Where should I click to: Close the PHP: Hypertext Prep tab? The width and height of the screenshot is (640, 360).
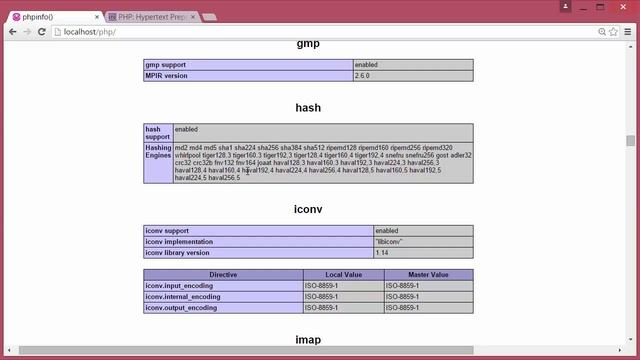tap(193, 17)
